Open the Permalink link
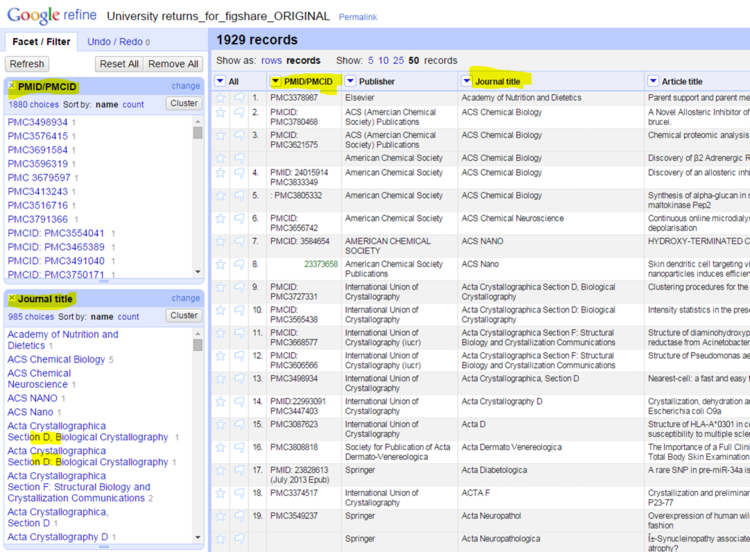The image size is (750, 552). 358,17
